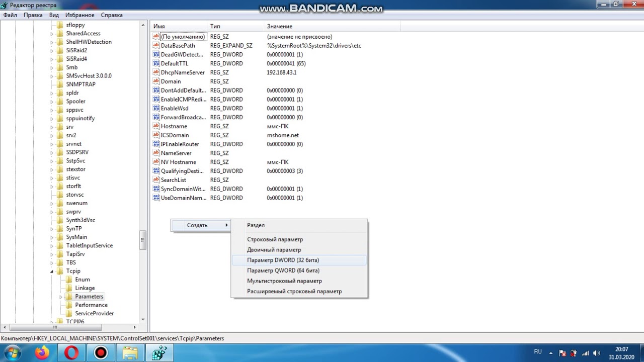Viewport: 644px width, 362px height.
Task: Click the Bandicam record icon in taskbar
Action: [101, 353]
